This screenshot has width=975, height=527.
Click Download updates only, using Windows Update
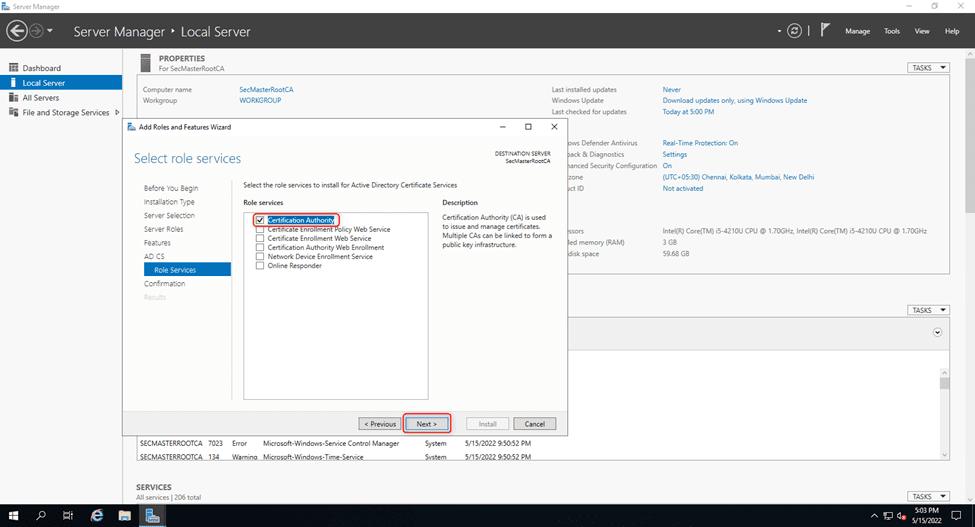[x=734, y=100]
